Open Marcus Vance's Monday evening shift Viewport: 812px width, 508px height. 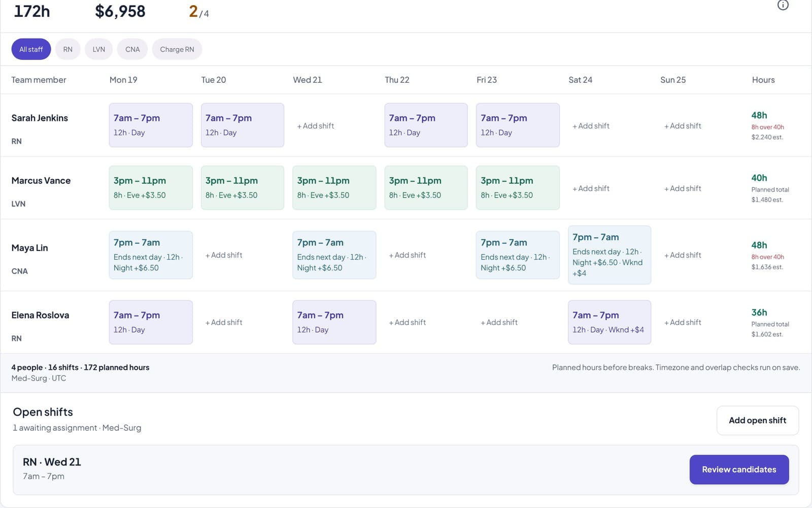151,187
